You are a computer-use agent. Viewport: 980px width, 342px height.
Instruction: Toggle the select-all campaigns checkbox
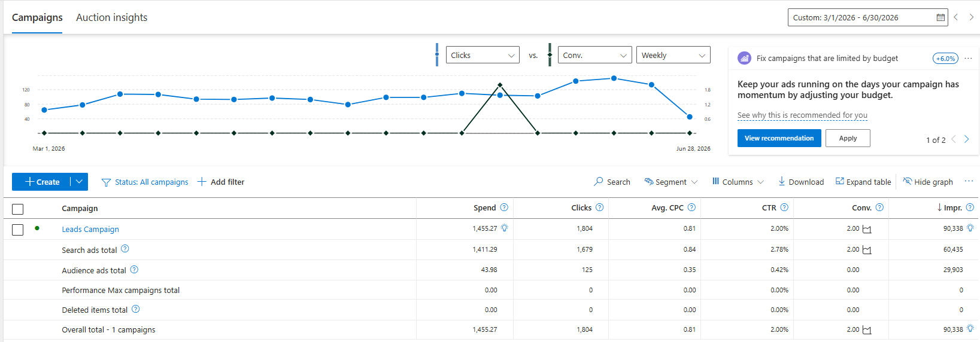tap(18, 209)
